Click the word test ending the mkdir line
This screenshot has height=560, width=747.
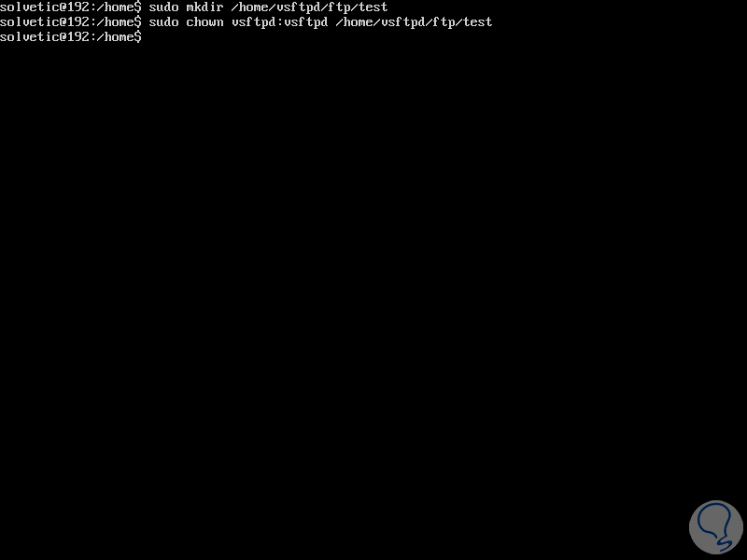[373, 7]
